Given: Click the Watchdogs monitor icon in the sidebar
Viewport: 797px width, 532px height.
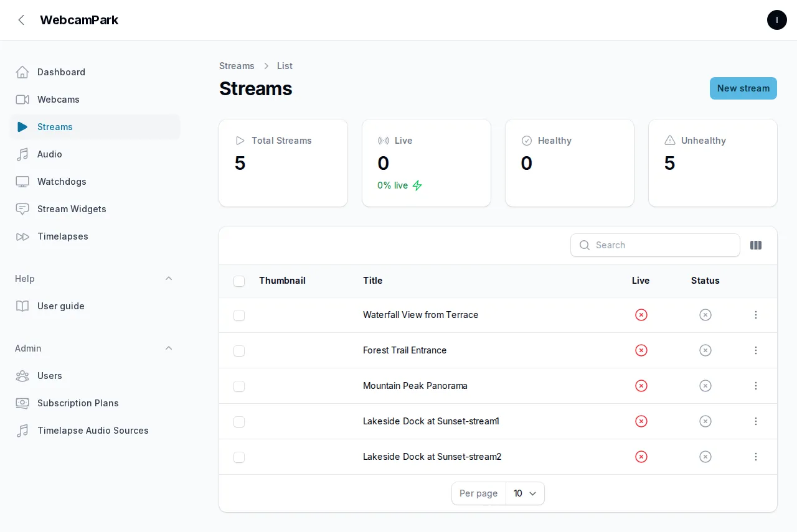Looking at the screenshot, I should (x=22, y=182).
